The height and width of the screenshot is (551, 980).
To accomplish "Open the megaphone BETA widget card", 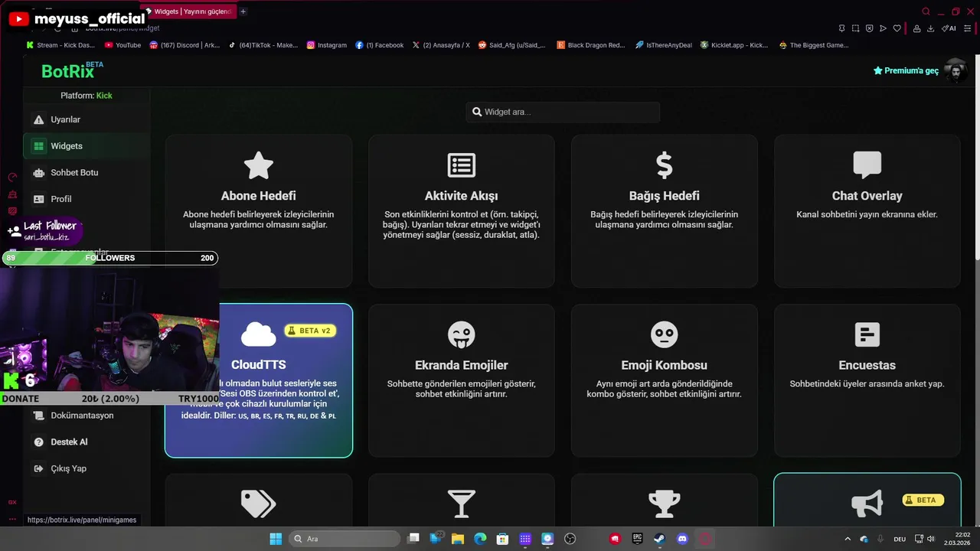I will 867,500.
